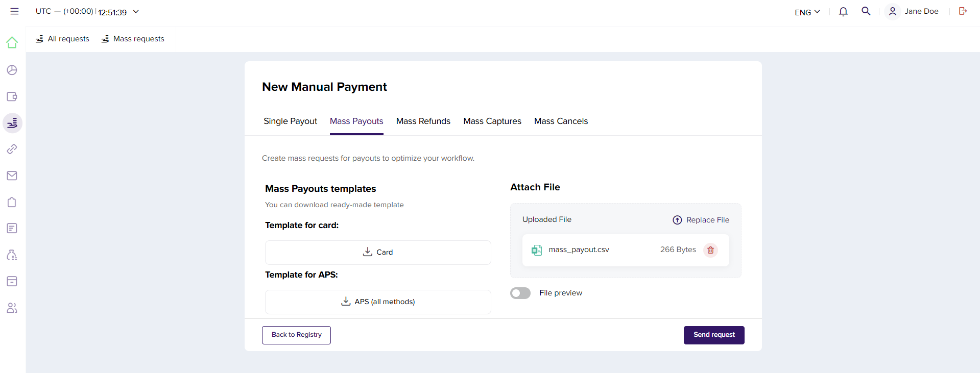This screenshot has width=980, height=373.
Task: Click the payment link chain icon
Action: [12, 149]
